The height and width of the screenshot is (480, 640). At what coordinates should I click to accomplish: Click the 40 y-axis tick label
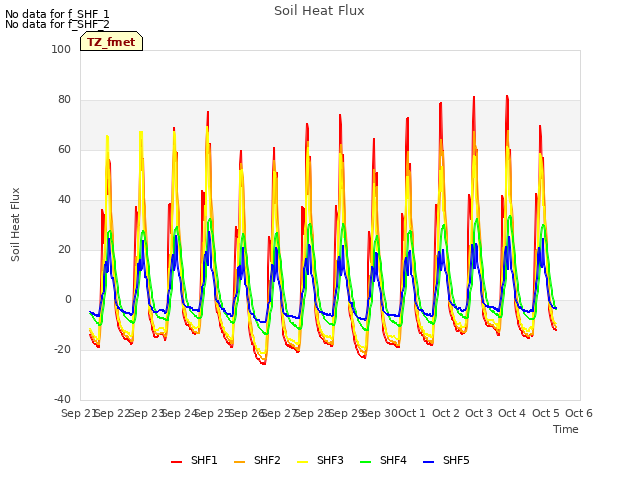(x=64, y=200)
